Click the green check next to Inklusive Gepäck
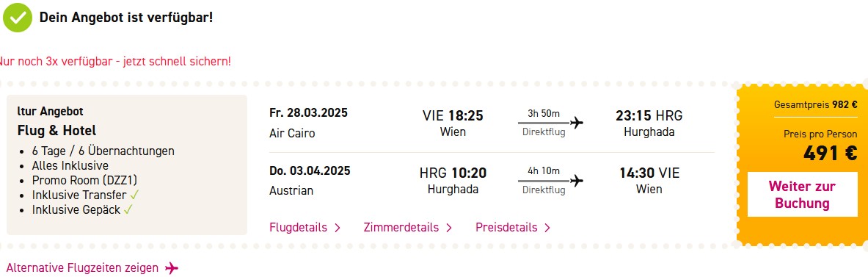 coord(128,210)
